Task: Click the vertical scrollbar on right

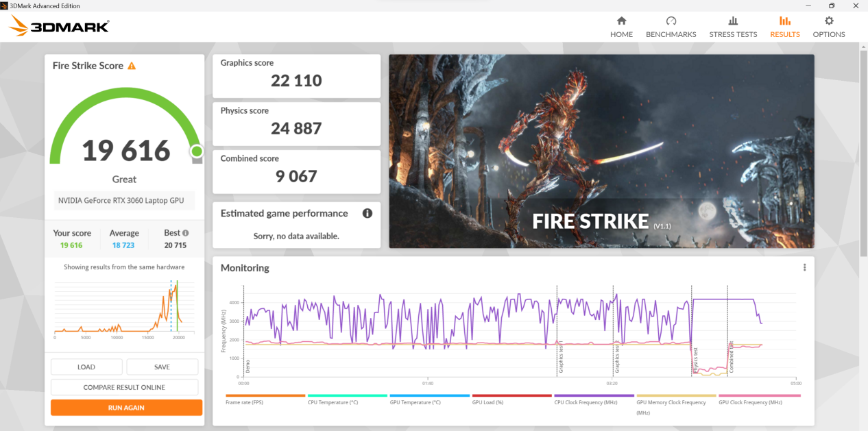Action: coord(863,151)
